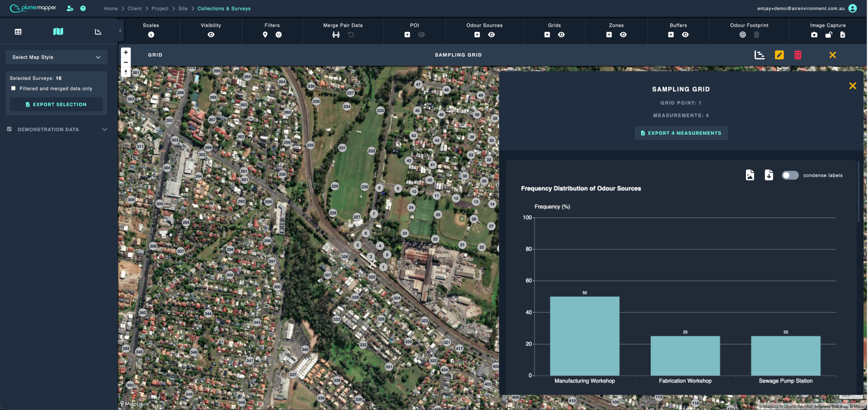Check Filtered and merged data only
The height and width of the screenshot is (410, 868).
[13, 88]
